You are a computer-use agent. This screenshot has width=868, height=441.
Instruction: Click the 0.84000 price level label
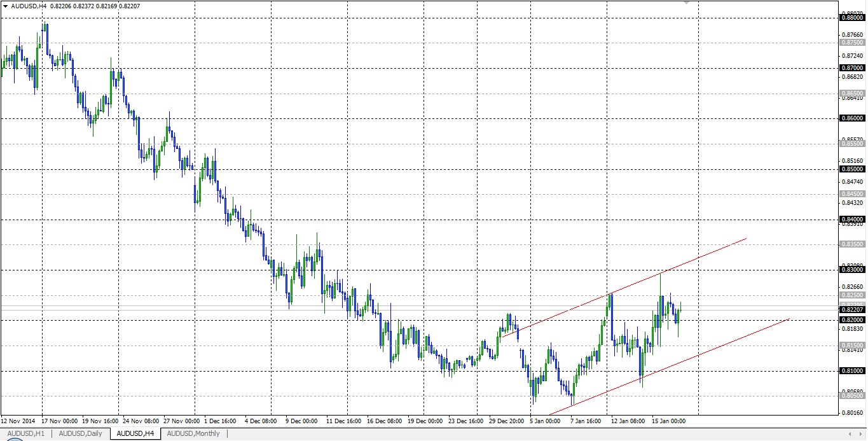pyautogui.click(x=851, y=219)
